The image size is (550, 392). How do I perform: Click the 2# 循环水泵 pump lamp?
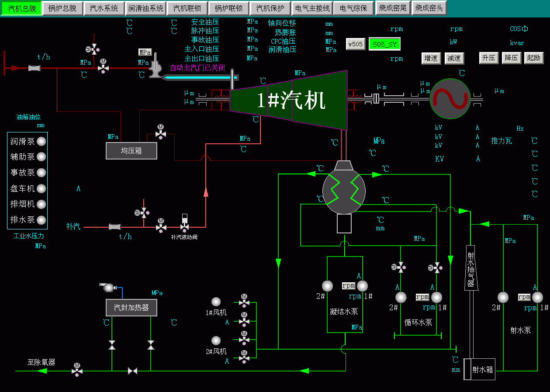[x=401, y=297]
